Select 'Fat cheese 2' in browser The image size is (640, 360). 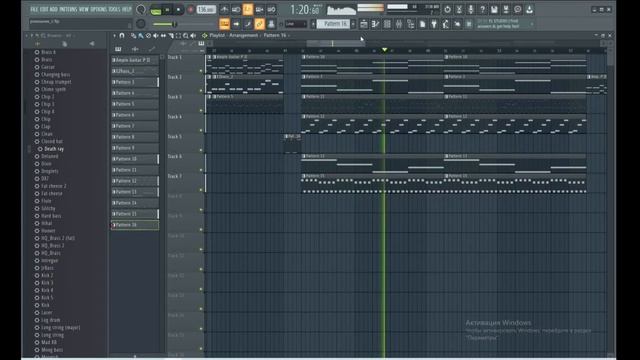click(x=53, y=186)
